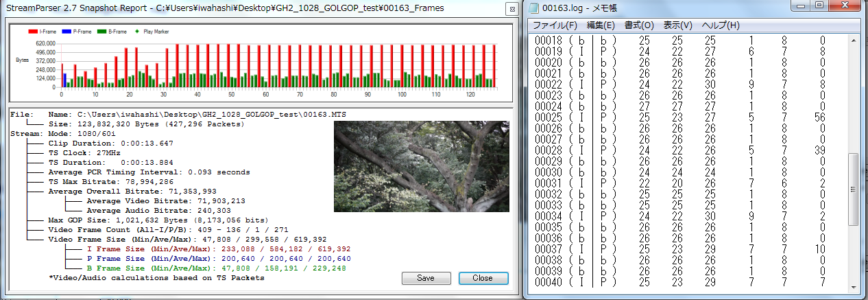Click the red I-Frame legend swatch
Viewport: 868px width, 300px height.
pyautogui.click(x=32, y=32)
